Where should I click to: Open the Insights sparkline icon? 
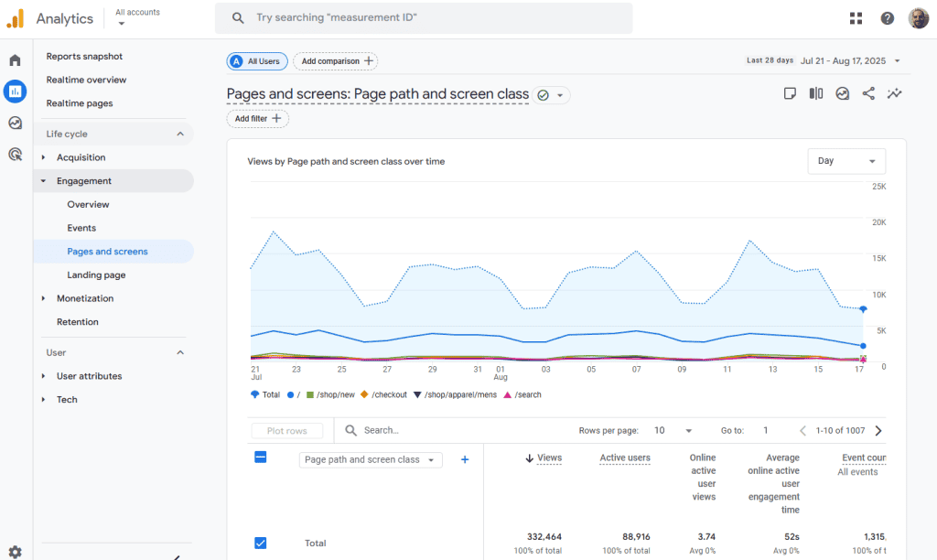click(894, 93)
